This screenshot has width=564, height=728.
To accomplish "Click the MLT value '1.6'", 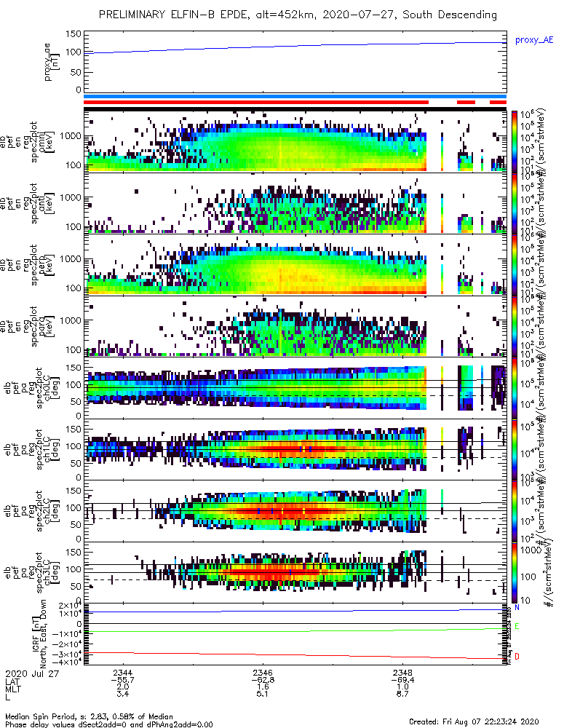I will pos(263,687).
